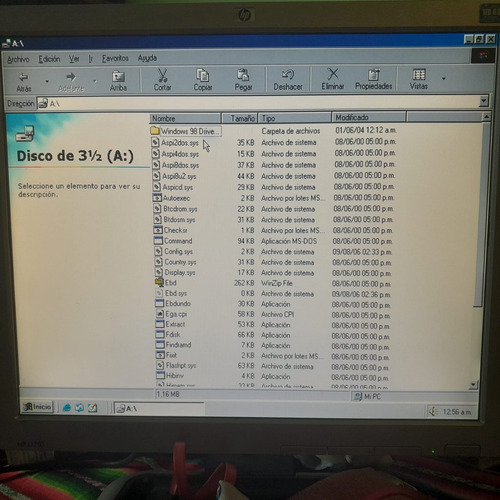The width and height of the screenshot is (500, 500).
Task: Select the Flashpt.sys file icon
Action: tap(161, 366)
